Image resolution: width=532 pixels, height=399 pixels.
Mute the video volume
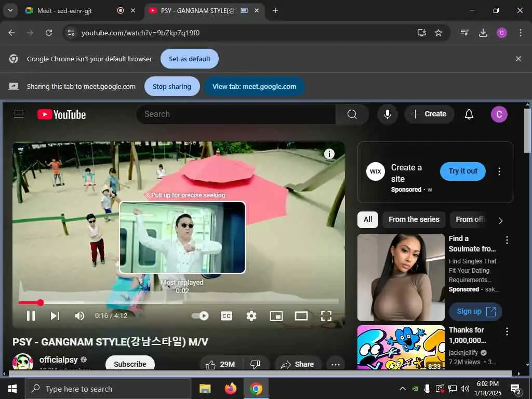(x=79, y=316)
